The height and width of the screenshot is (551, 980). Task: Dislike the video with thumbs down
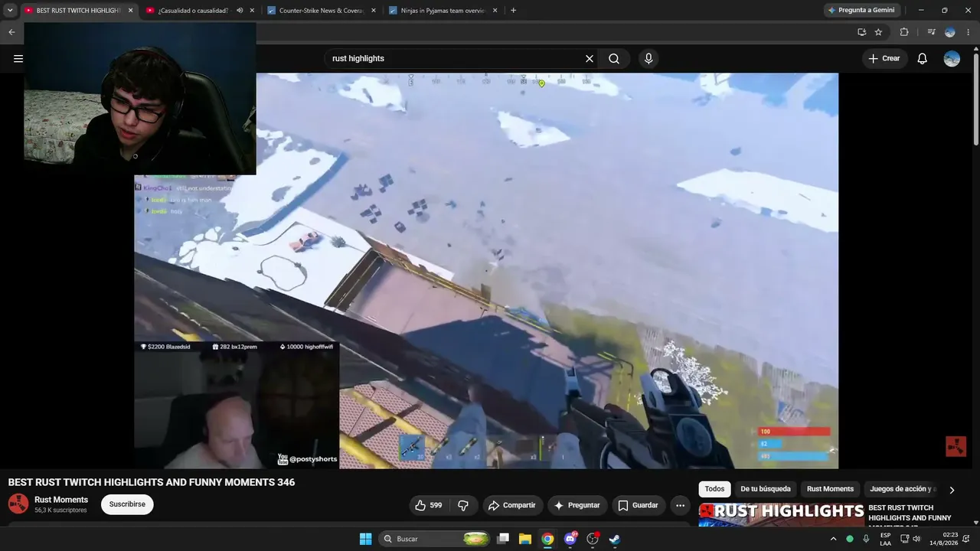463,505
